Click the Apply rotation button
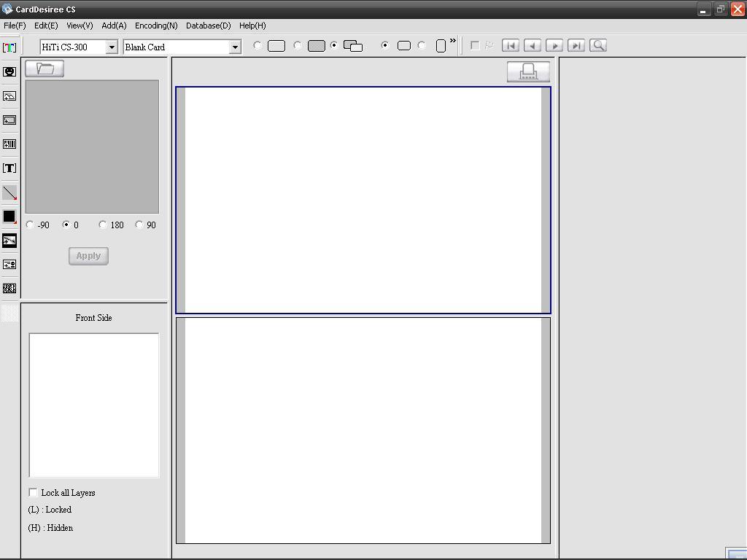This screenshot has height=560, width=747. (x=88, y=256)
